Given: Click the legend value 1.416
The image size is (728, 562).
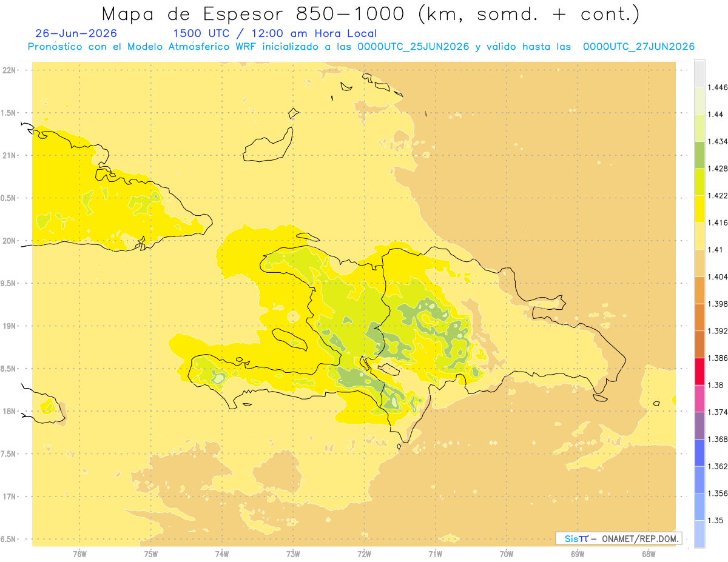Looking at the screenshot, I should (718, 222).
